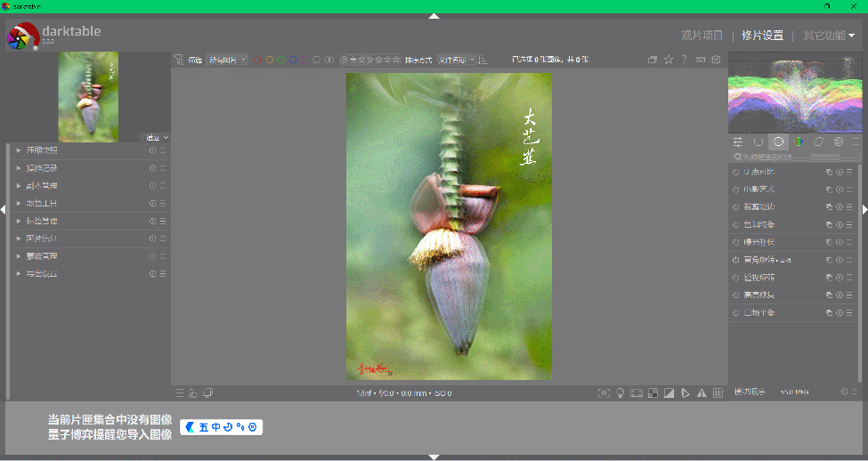The image size is (868, 461).
Task: Enable the 透视校正 module power button
Action: (x=736, y=277)
